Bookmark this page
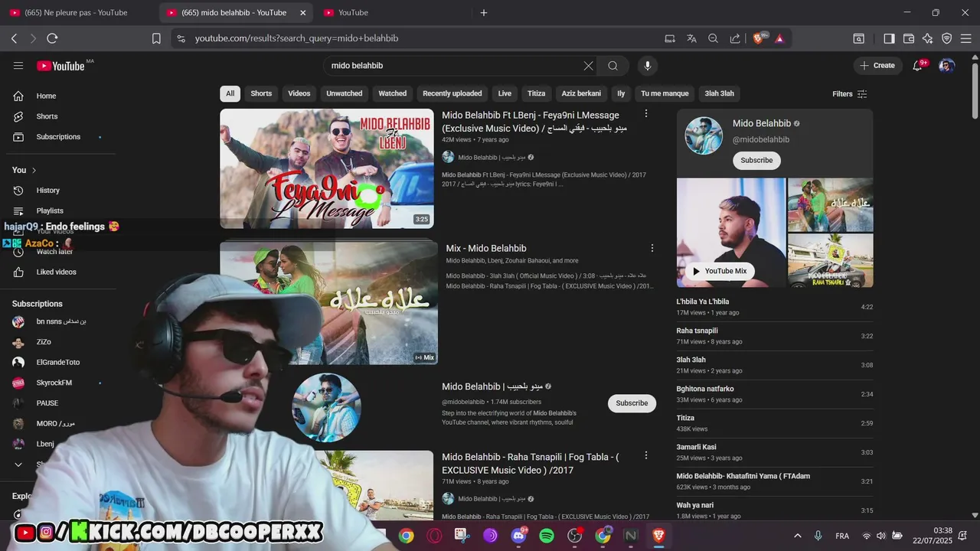 (156, 38)
